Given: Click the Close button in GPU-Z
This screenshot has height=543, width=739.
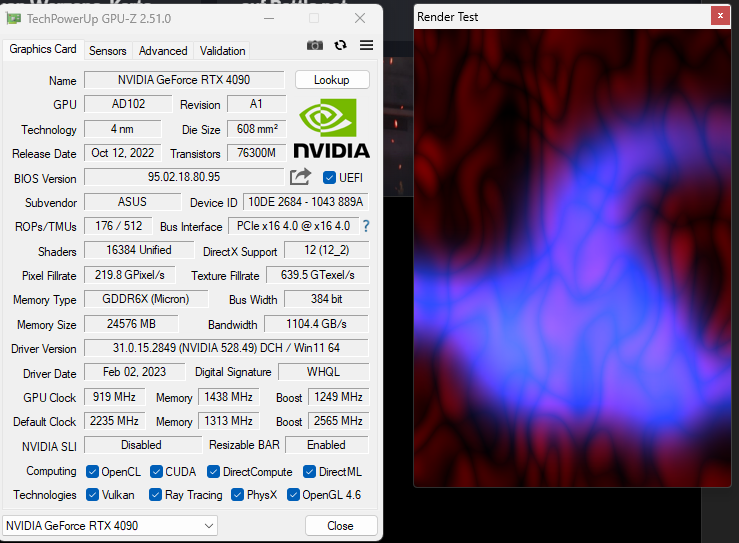Looking at the screenshot, I should [341, 526].
